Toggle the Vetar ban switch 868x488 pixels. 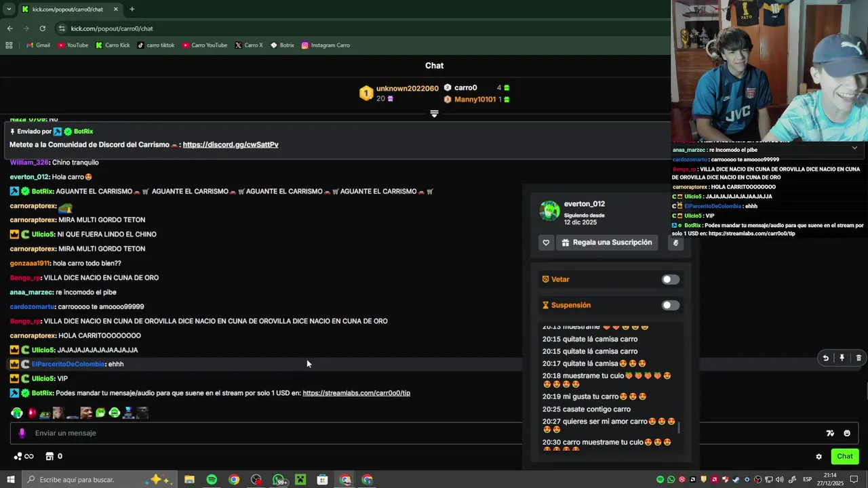(x=670, y=279)
